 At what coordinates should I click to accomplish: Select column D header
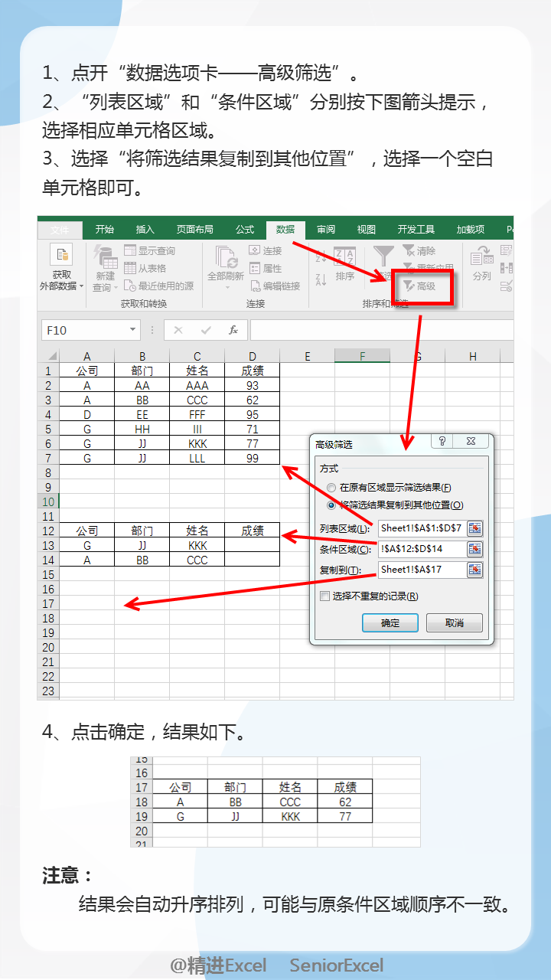point(253,356)
